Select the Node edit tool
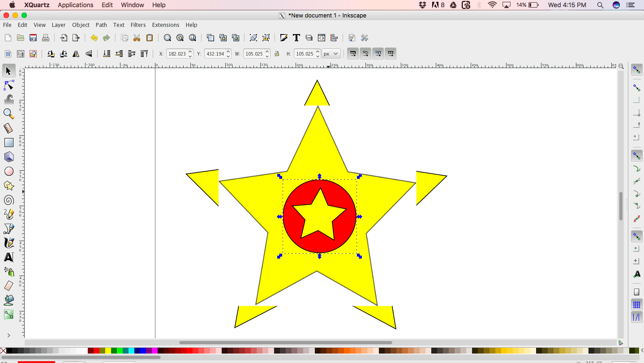This screenshot has height=363, width=644. [x=9, y=85]
